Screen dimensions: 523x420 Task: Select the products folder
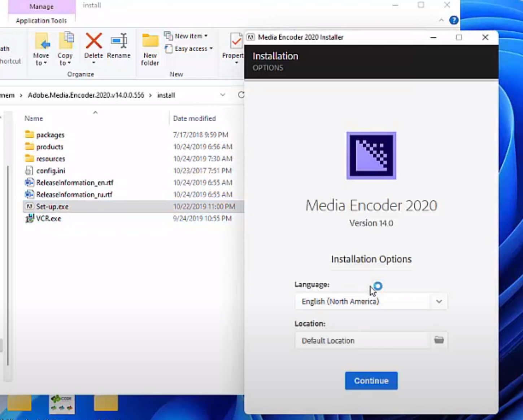click(50, 147)
